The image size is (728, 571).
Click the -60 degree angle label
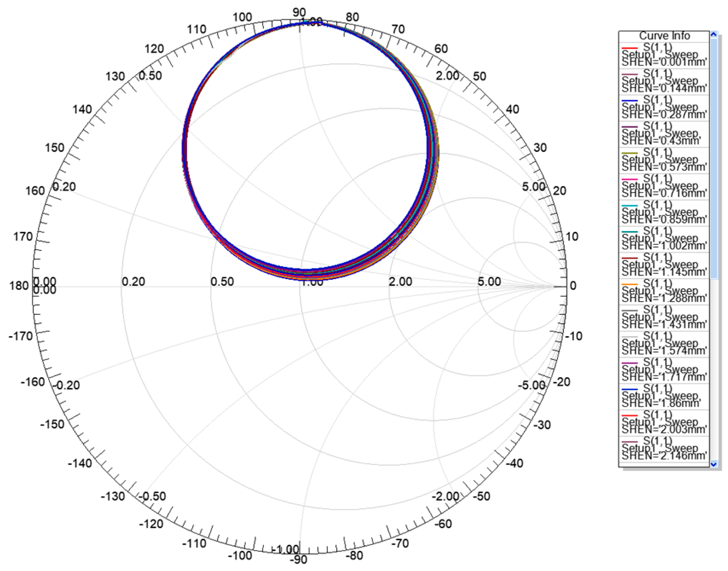coord(443,524)
